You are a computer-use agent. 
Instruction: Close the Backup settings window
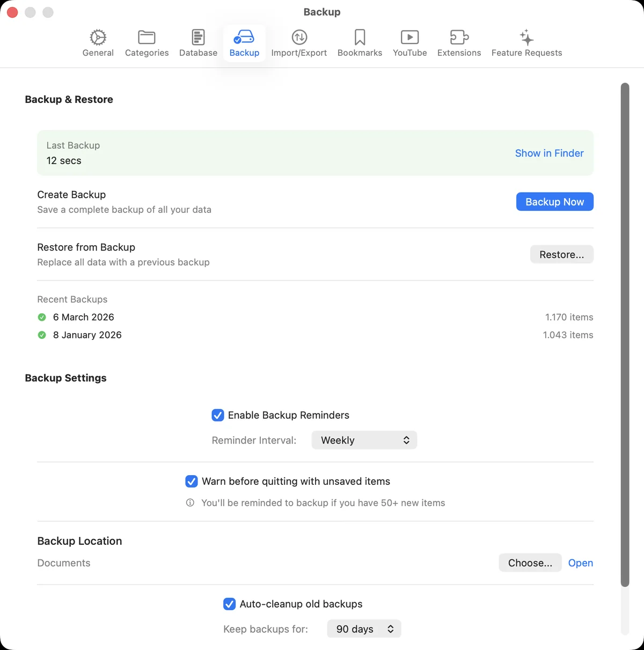[x=12, y=12]
